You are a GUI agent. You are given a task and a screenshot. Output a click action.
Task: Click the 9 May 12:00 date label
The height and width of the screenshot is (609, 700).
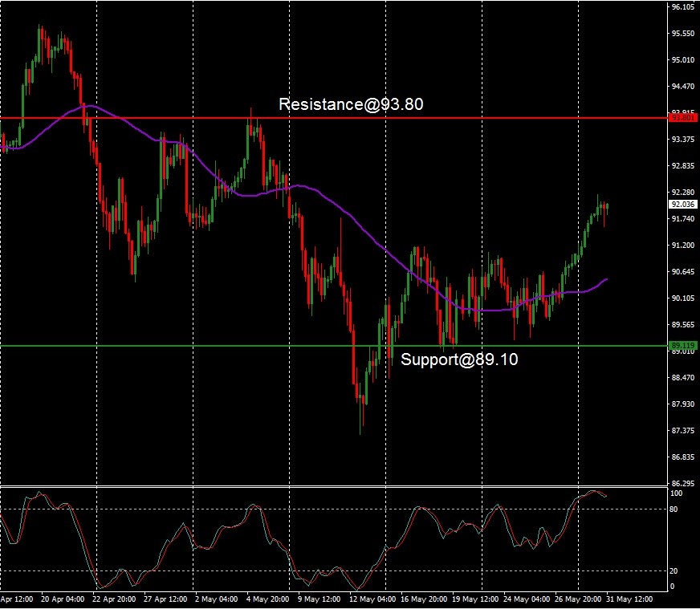319,599
